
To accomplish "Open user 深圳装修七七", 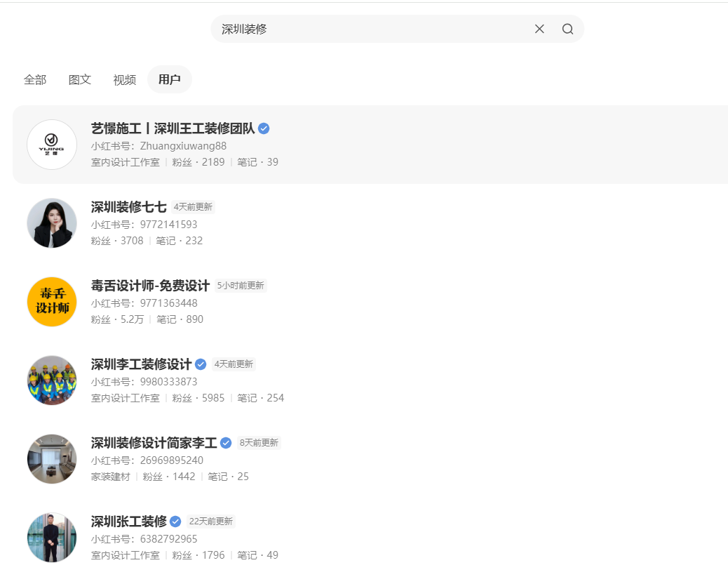I will [x=128, y=207].
